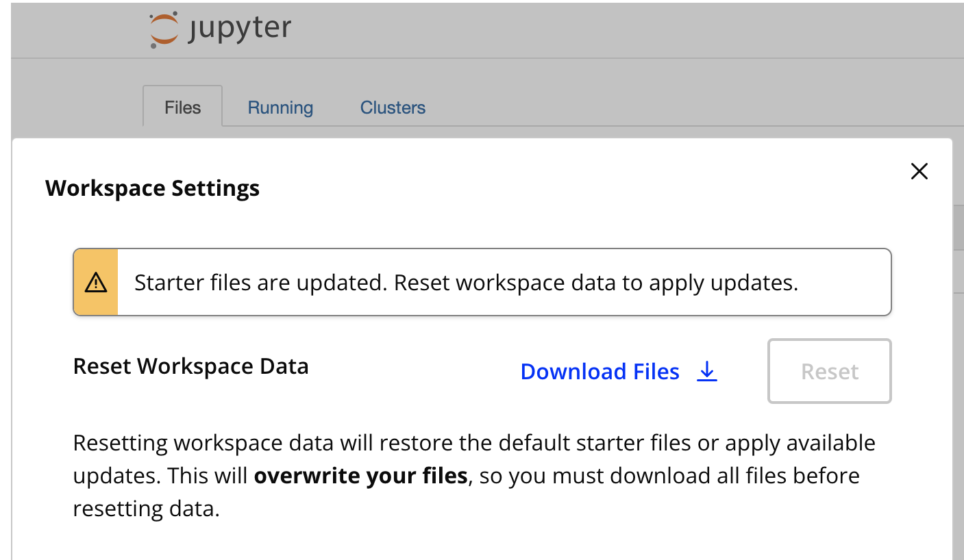Click the download arrow icon beside Download Files
The height and width of the screenshot is (560, 964).
click(706, 371)
